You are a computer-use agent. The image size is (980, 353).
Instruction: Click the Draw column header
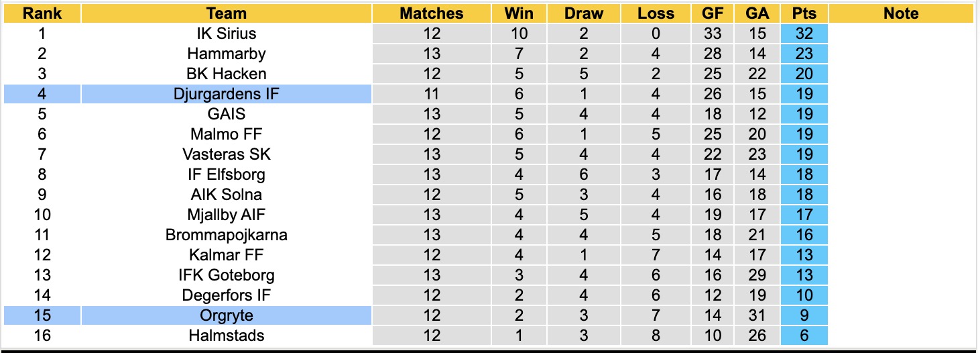584,13
